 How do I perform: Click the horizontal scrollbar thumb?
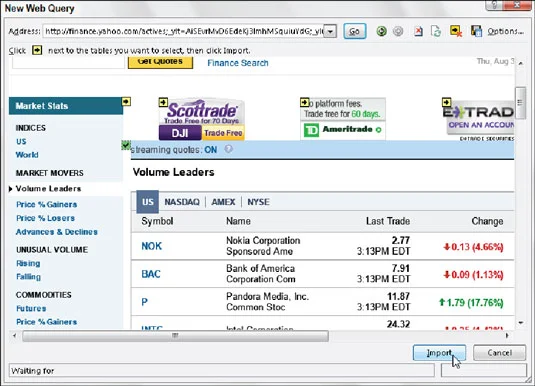pyautogui.click(x=175, y=336)
